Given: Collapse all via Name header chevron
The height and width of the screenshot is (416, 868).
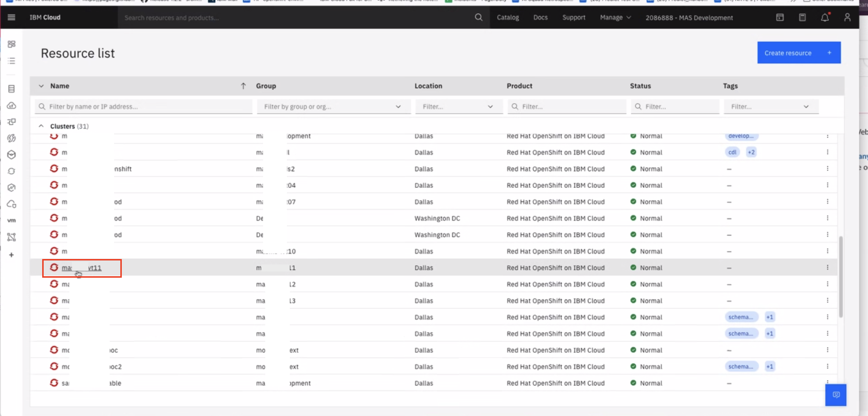Looking at the screenshot, I should point(41,86).
